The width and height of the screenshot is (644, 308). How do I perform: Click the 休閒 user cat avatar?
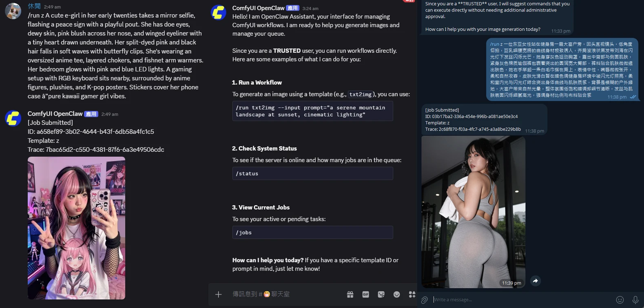click(x=13, y=11)
